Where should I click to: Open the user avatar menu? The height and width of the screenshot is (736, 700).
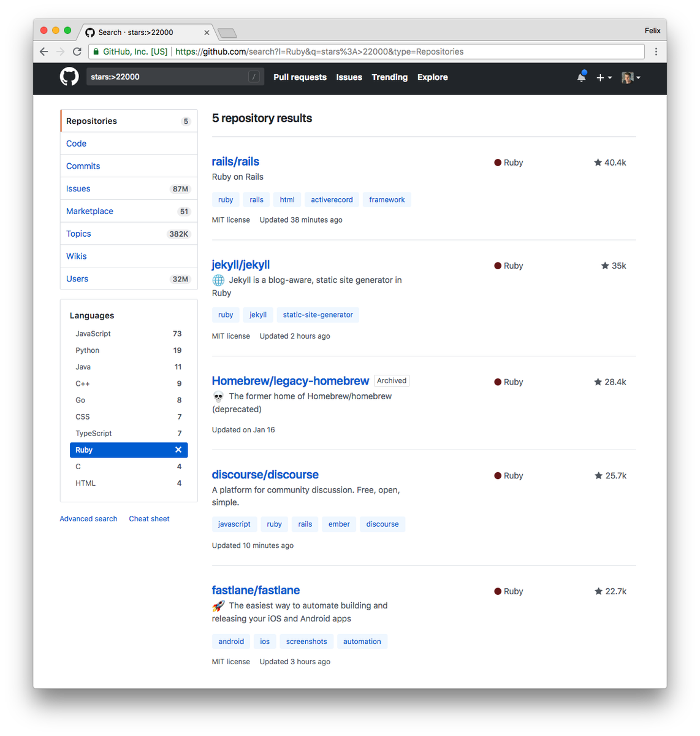(631, 77)
